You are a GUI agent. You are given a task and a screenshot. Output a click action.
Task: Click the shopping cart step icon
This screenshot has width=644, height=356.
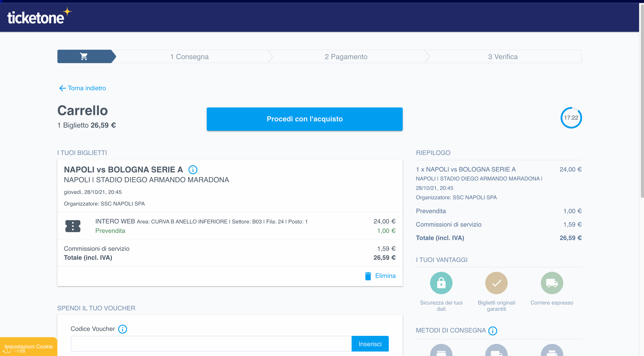84,57
